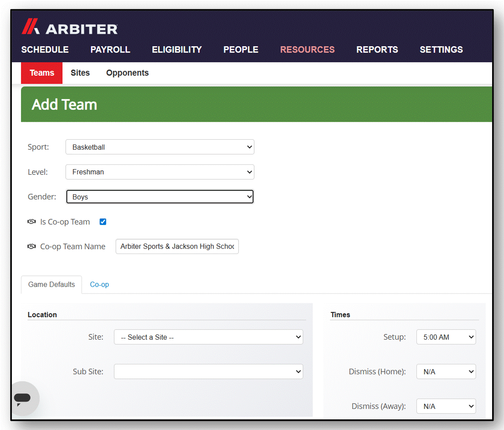Viewport: 504px width, 430px height.
Task: Open the Co-op tab
Action: [99, 284]
